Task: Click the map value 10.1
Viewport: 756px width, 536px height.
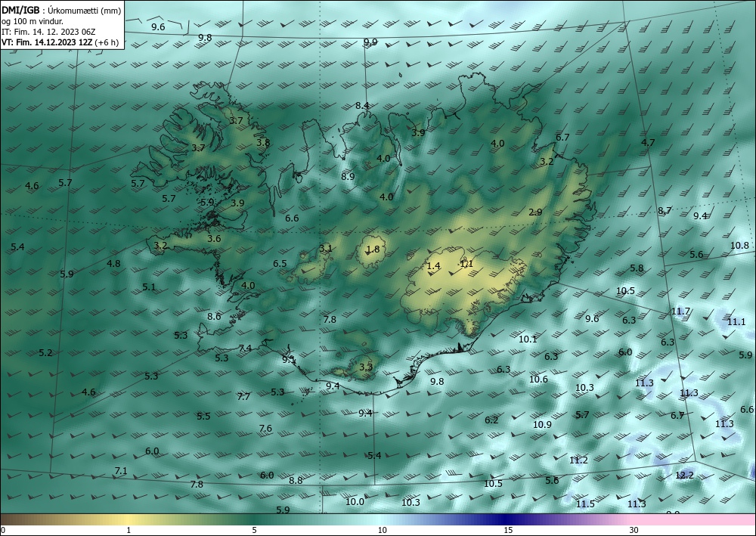Action: tap(528, 339)
